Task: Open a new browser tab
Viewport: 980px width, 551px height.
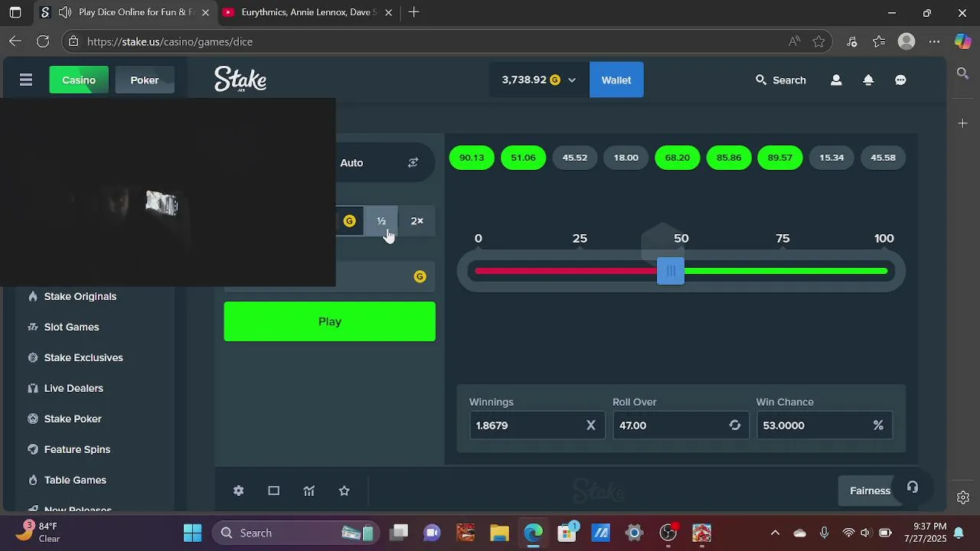Action: pyautogui.click(x=413, y=12)
